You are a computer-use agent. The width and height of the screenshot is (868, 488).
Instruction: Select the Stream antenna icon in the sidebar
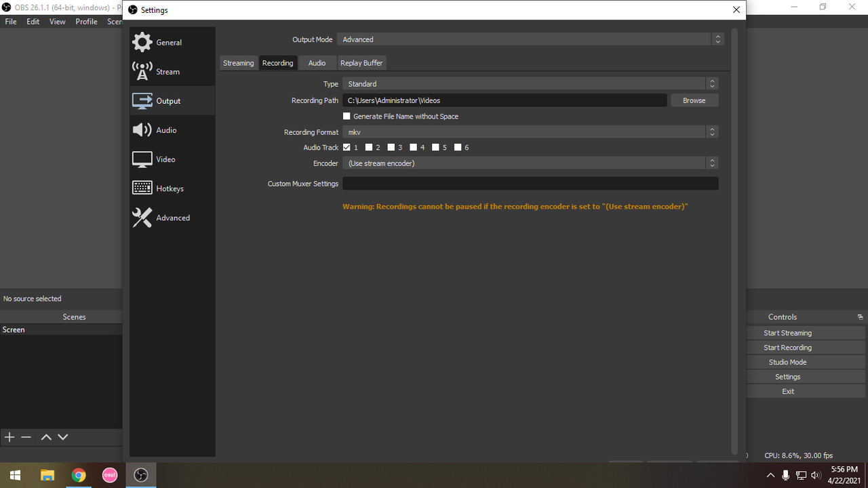point(142,71)
